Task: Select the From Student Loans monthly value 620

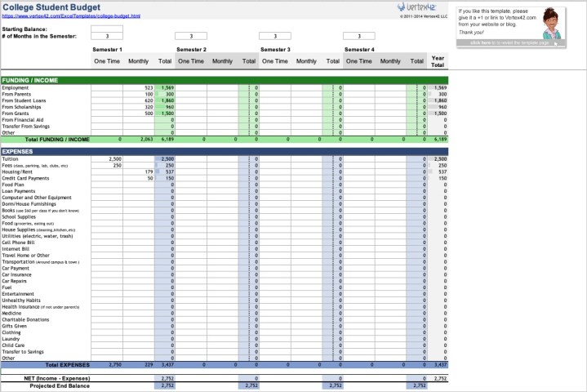Action: coord(139,100)
